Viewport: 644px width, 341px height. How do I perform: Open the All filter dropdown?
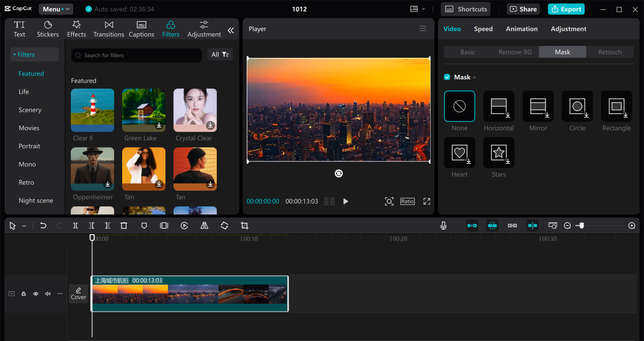(220, 54)
